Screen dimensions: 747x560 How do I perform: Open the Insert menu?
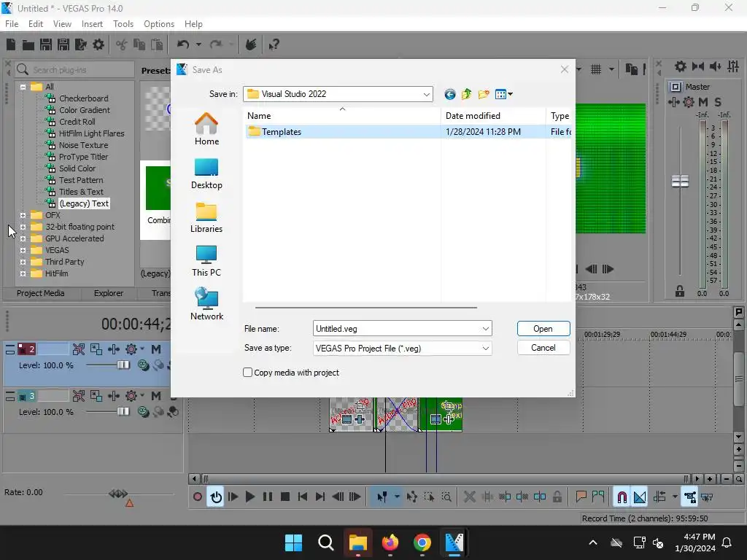[92, 24]
